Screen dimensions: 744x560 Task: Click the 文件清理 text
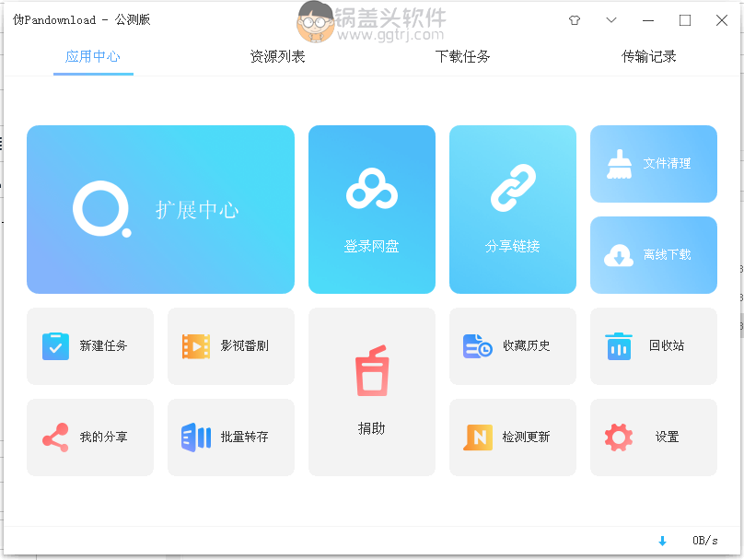[667, 163]
